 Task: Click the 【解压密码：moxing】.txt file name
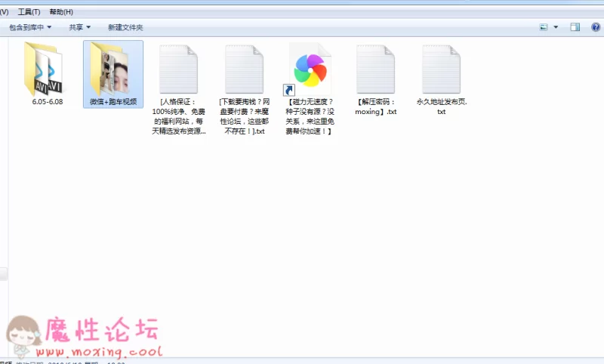click(375, 106)
